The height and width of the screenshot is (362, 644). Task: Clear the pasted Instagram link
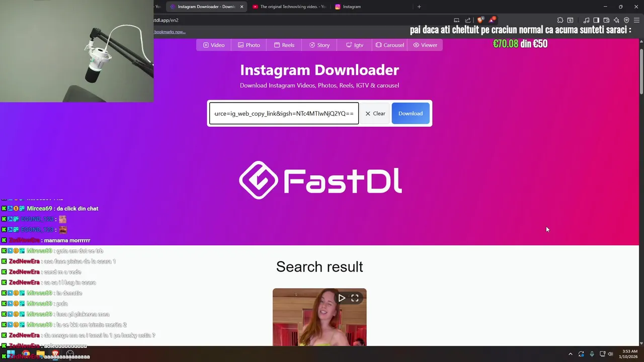[375, 114]
